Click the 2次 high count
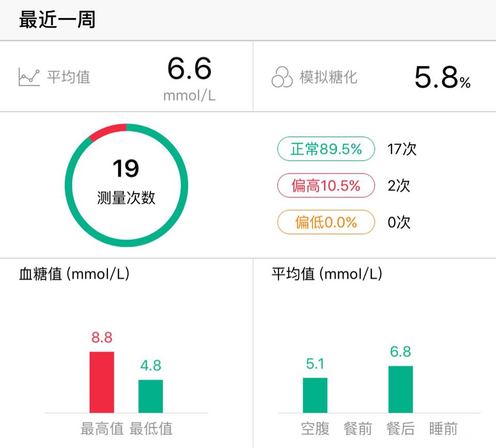Image resolution: width=496 pixels, height=448 pixels. [399, 186]
